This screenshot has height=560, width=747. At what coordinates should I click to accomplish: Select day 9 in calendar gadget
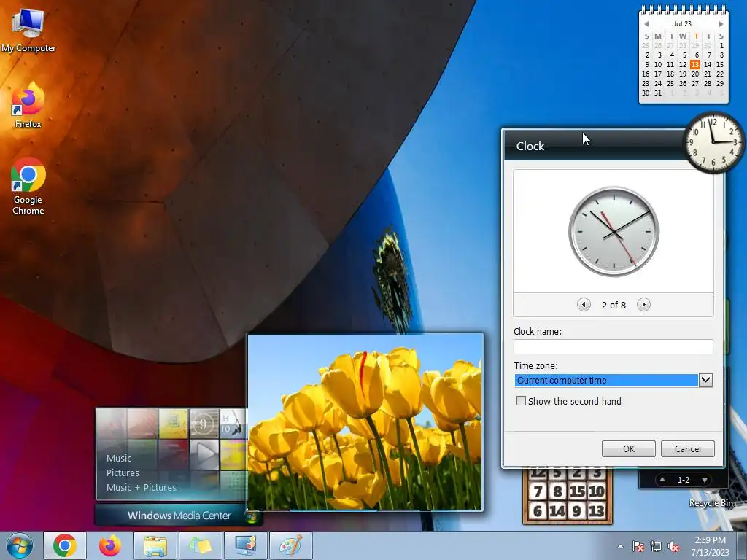[x=647, y=64]
